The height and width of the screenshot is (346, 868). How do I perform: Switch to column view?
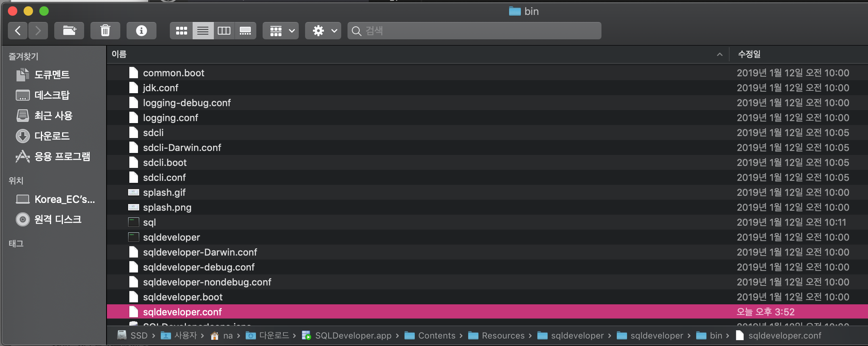(224, 31)
